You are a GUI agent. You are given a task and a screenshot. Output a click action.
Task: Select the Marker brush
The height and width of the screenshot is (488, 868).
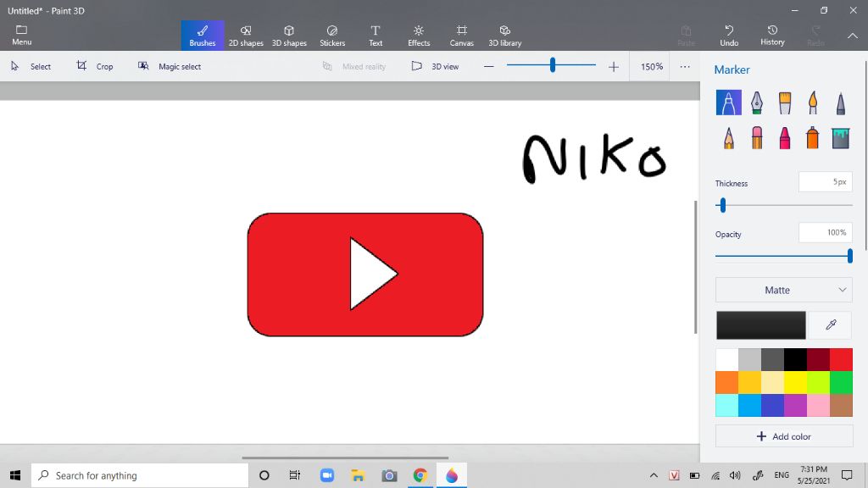[x=728, y=103]
